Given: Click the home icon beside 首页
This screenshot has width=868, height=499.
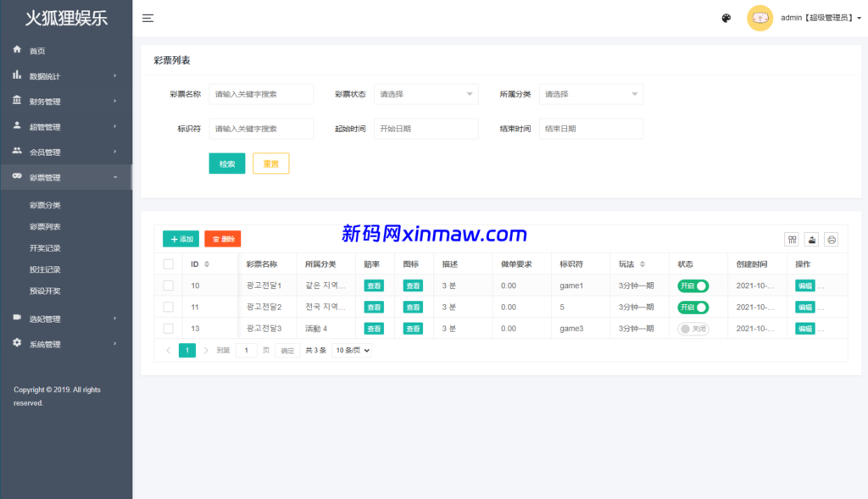Looking at the screenshot, I should (x=17, y=49).
